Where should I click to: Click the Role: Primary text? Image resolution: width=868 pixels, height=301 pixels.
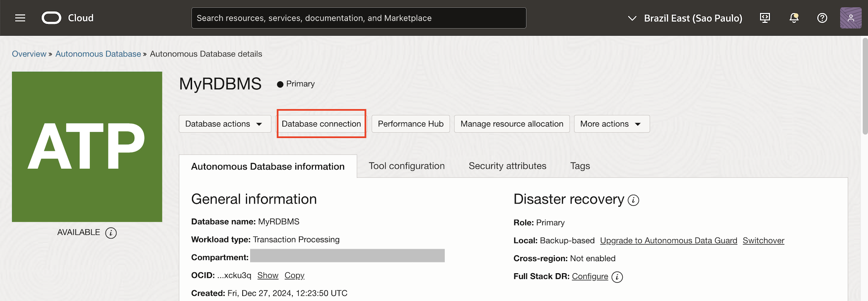point(539,223)
